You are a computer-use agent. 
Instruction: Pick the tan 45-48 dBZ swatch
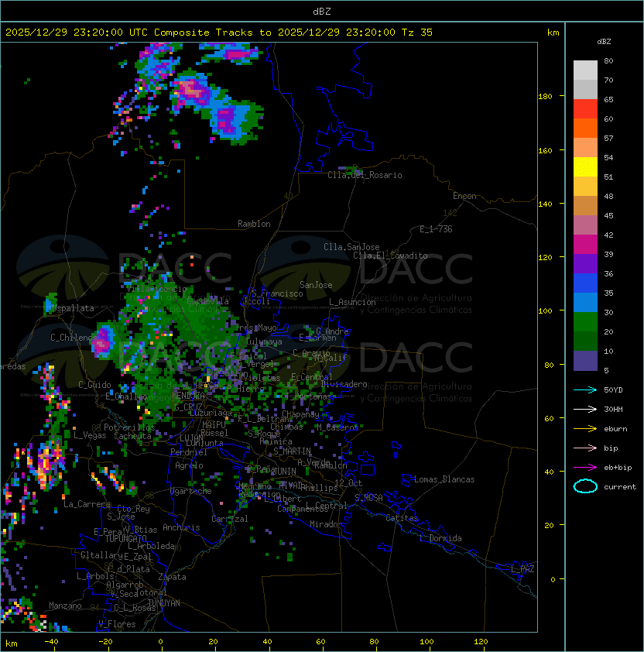(x=585, y=206)
